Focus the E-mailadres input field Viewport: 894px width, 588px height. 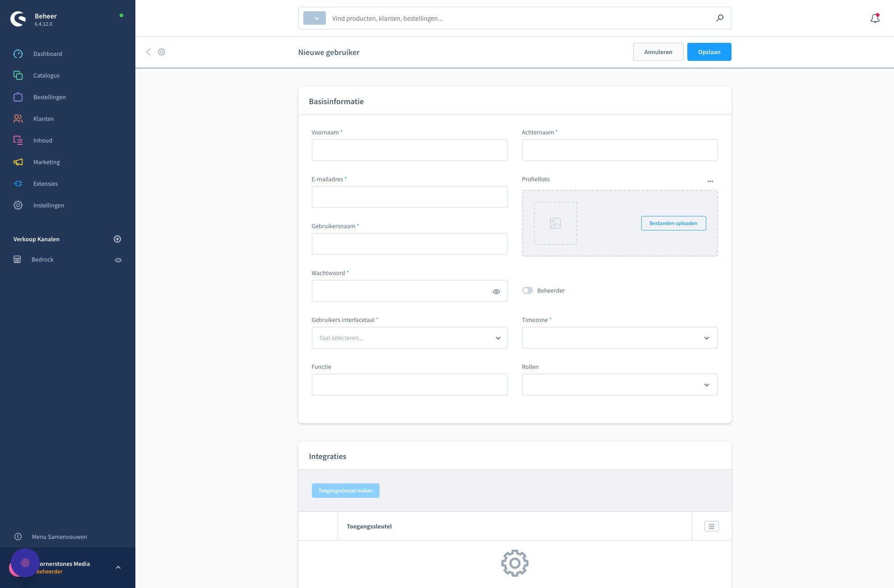click(409, 197)
